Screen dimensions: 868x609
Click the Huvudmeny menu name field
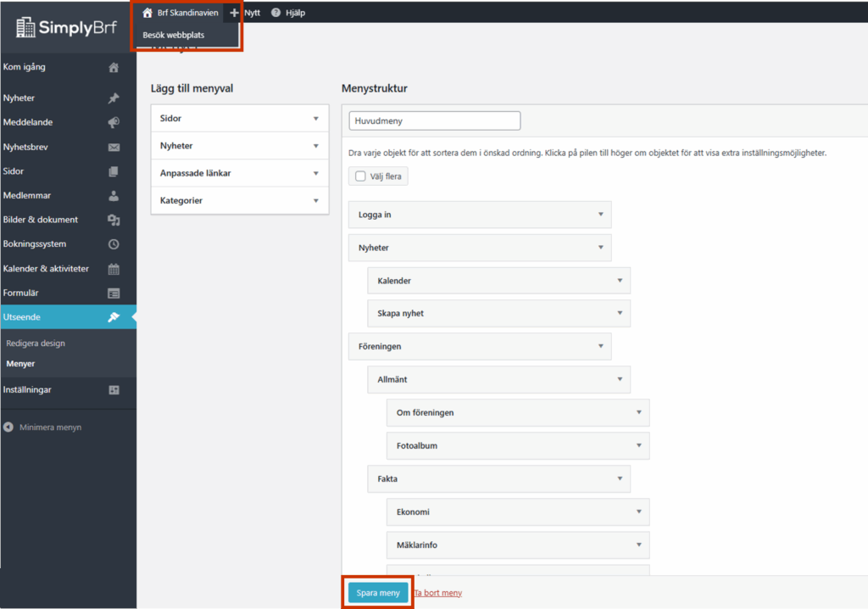434,120
